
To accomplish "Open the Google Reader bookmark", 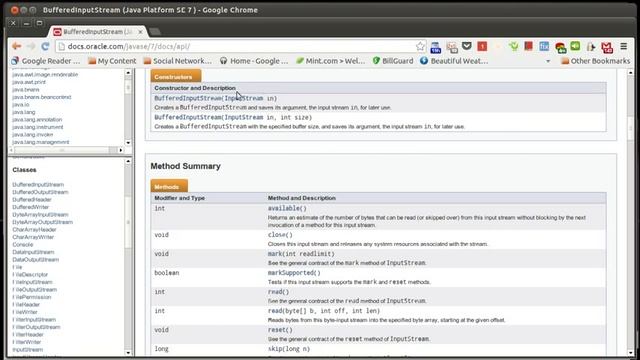I will pyautogui.click(x=46, y=61).
